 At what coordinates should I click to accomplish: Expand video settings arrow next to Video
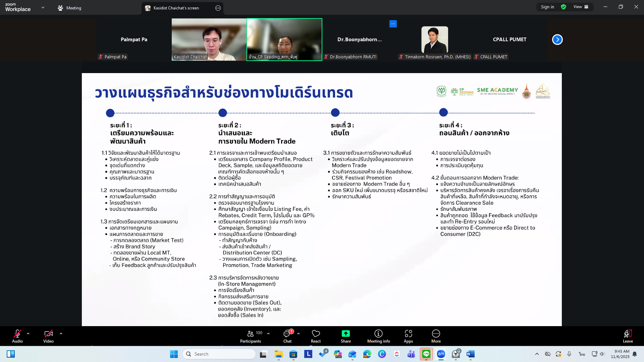61,334
